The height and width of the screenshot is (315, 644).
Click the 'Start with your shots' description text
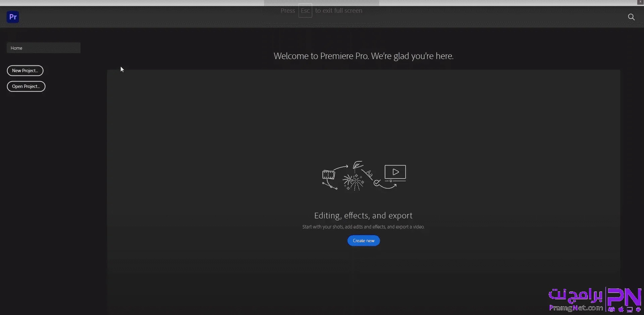point(363,227)
